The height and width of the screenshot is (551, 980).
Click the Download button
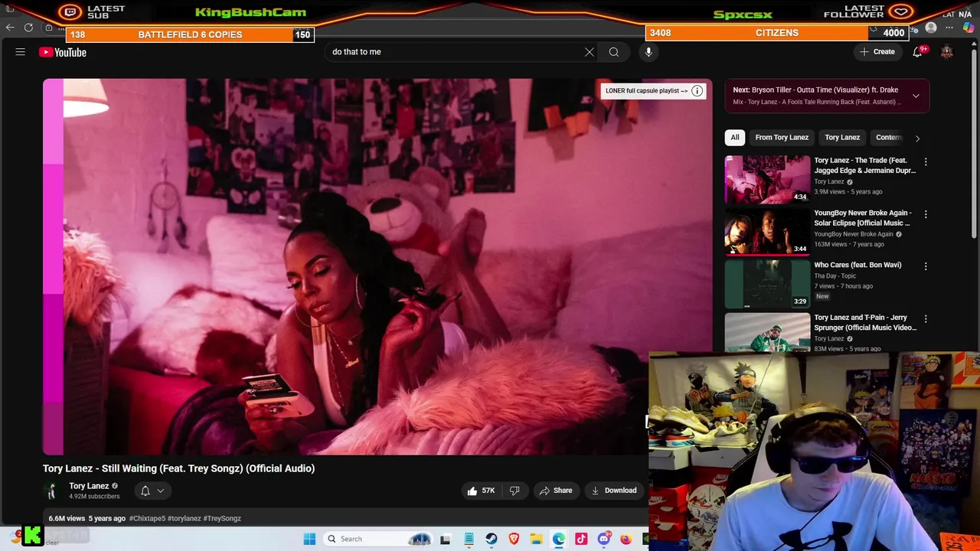pos(614,491)
